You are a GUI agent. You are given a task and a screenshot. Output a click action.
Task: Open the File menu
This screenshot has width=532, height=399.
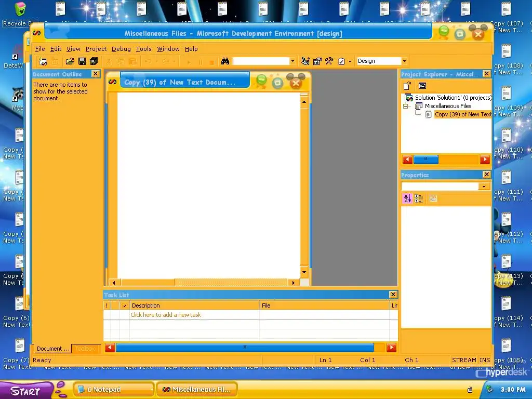[39, 49]
